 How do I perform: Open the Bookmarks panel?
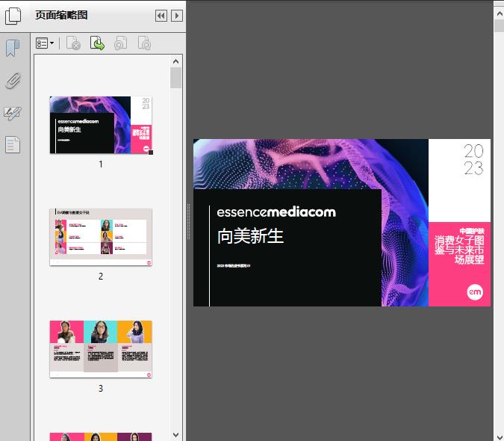tap(13, 49)
